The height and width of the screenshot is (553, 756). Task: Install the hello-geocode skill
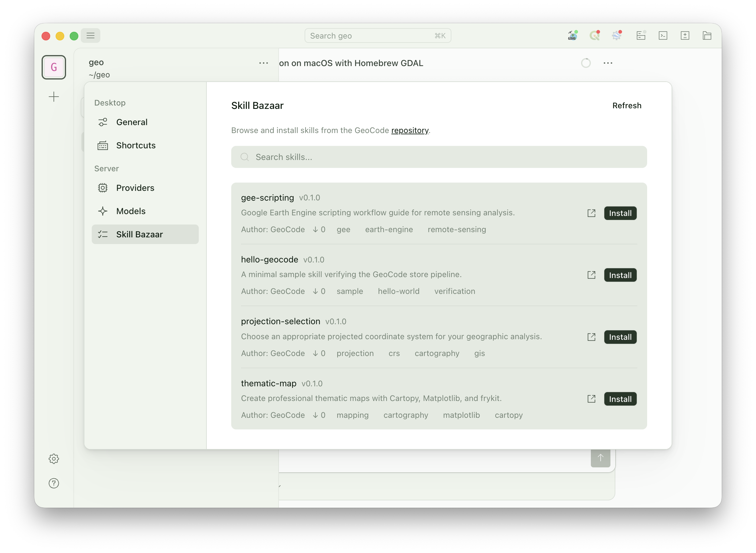coord(620,275)
